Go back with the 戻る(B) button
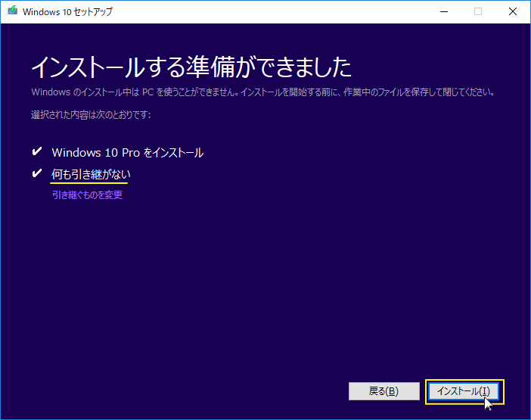The image size is (531, 420). pos(384,391)
